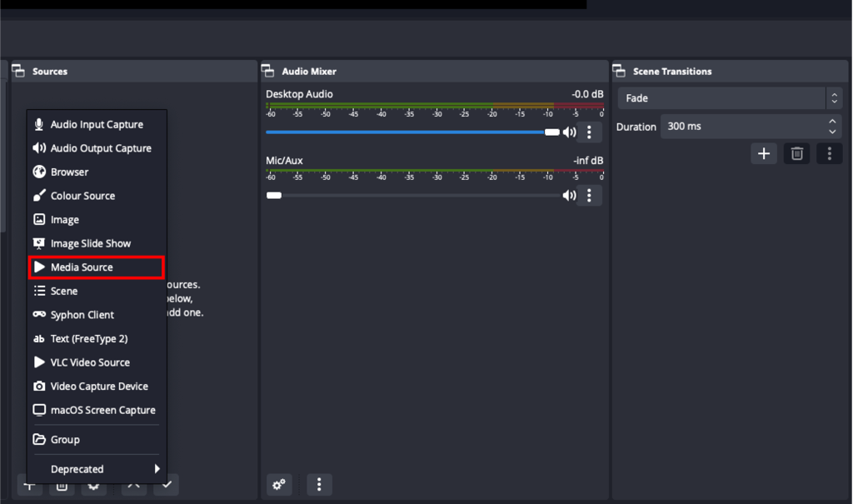Add Text (FreeType 2) source

click(x=97, y=338)
